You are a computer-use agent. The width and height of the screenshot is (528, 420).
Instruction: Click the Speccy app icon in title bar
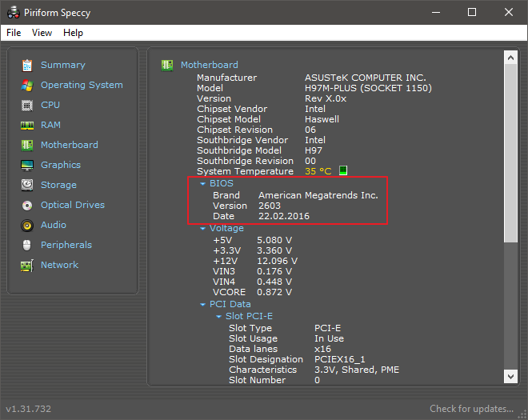point(14,13)
